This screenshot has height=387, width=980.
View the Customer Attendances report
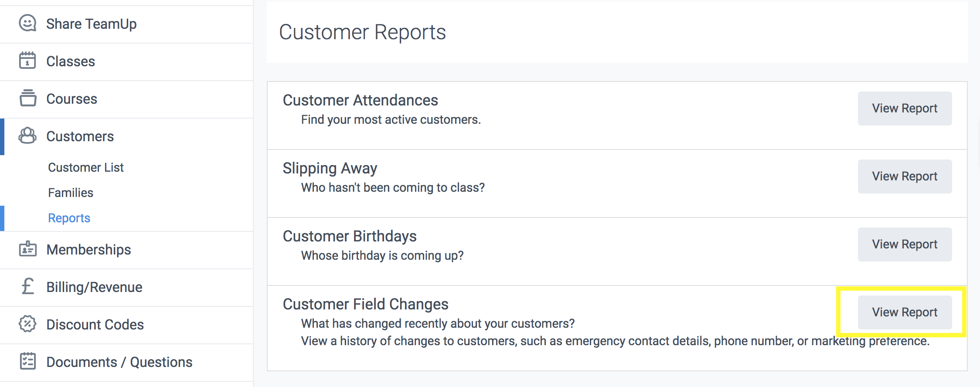click(x=905, y=109)
